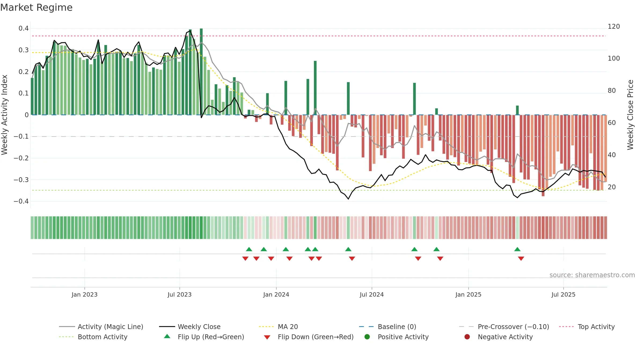Click the Weekly Close Price axis title
This screenshot has width=644, height=362.
630,115
